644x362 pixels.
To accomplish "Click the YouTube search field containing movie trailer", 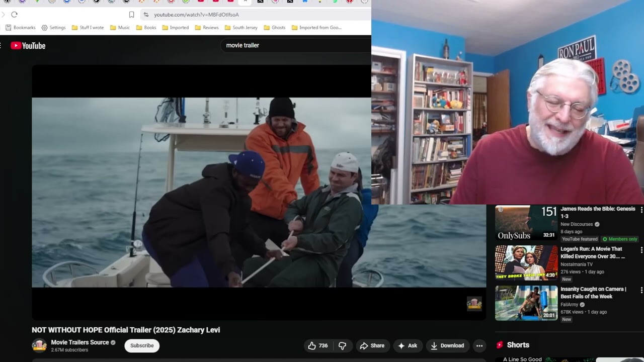I will pos(296,45).
